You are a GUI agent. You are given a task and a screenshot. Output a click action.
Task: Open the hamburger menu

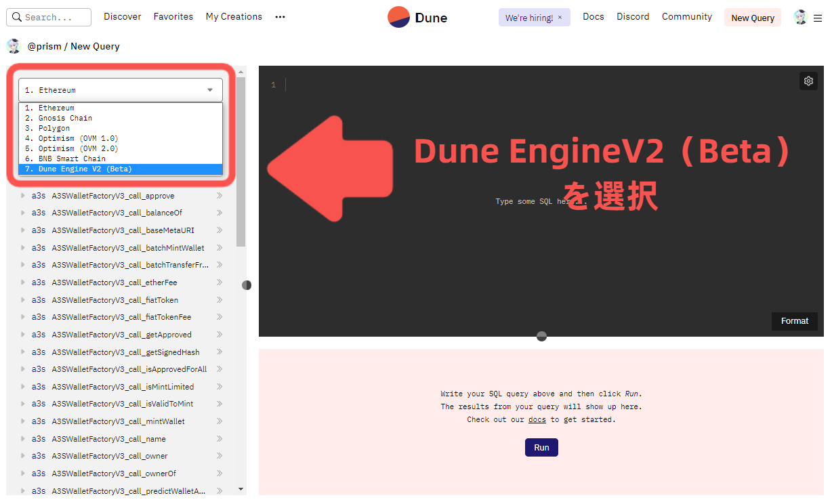pos(818,18)
